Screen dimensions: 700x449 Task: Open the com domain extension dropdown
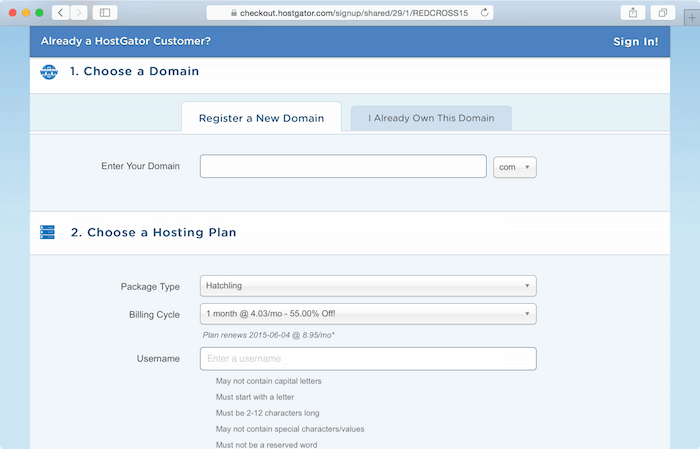[x=515, y=167]
